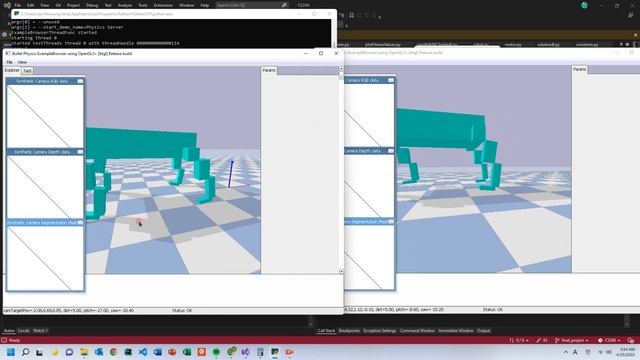The width and height of the screenshot is (640, 360).
Task: Click scroll-up arrow of left browser scrollbar
Action: tap(341, 69)
